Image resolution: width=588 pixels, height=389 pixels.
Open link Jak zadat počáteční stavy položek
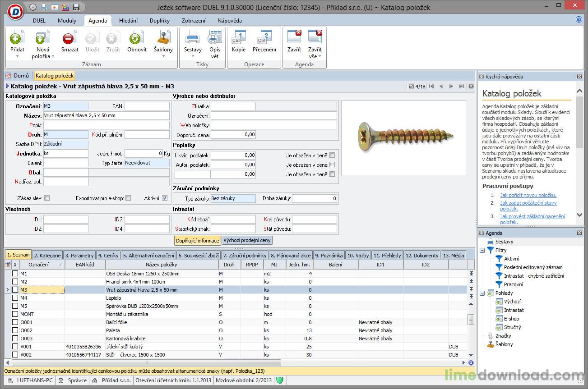pos(528,206)
